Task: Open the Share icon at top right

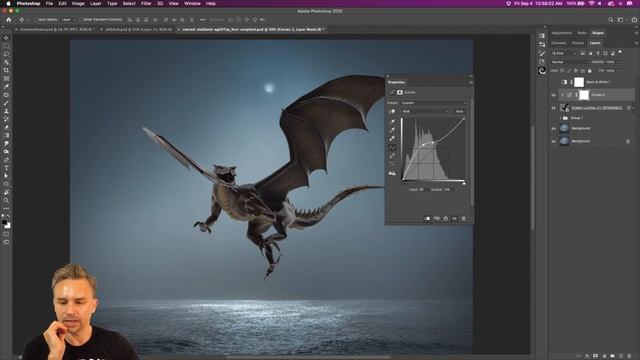Action: coord(634,20)
